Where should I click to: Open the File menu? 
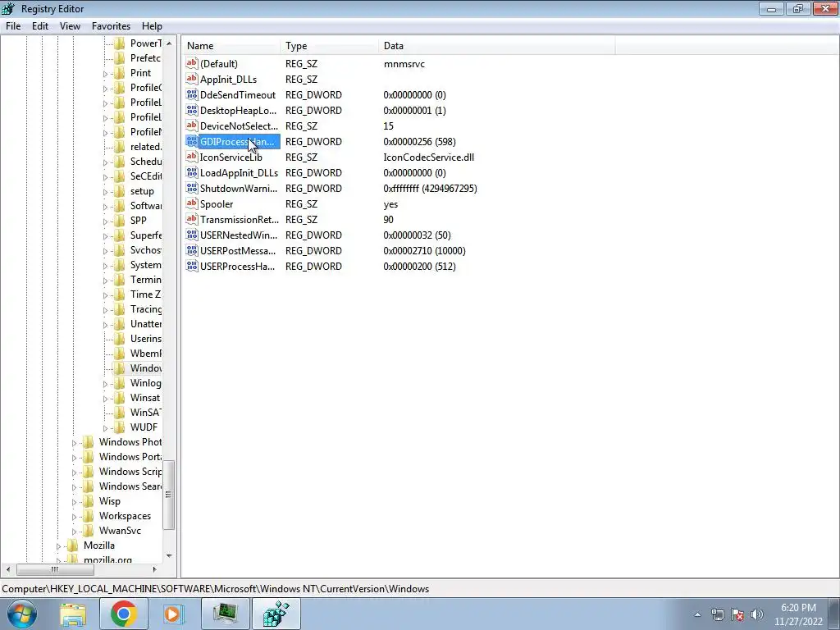(x=13, y=25)
